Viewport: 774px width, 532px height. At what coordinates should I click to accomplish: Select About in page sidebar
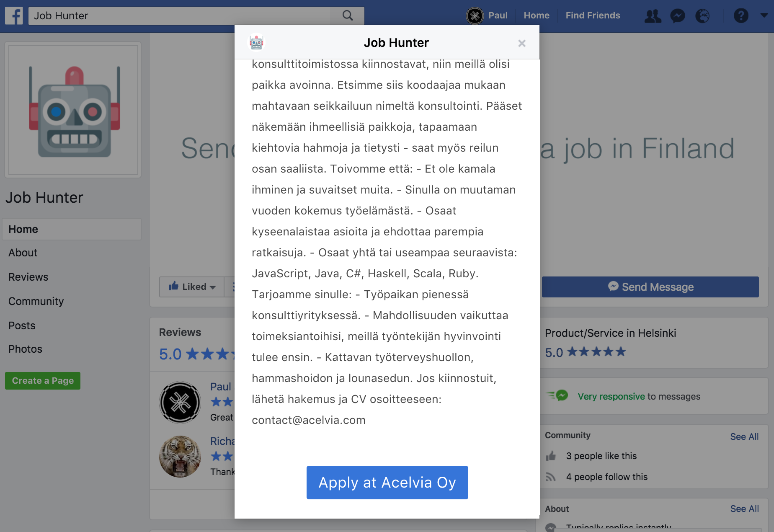(23, 253)
